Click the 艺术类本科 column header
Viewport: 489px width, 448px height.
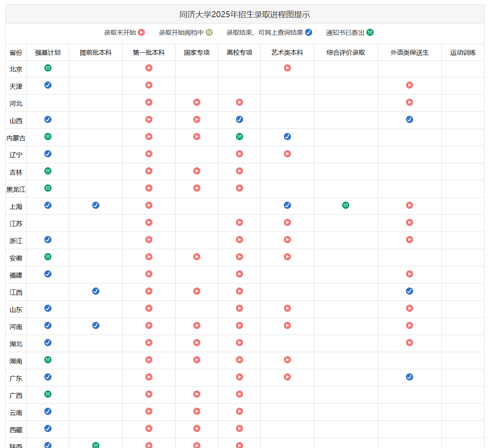tap(287, 52)
